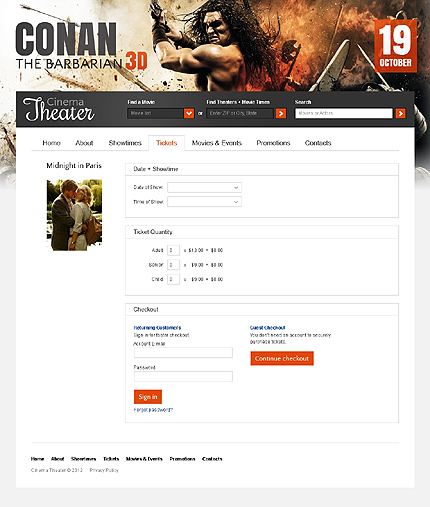Click the 19 October release badge
Screen dimensions: 430x507
coord(395,46)
